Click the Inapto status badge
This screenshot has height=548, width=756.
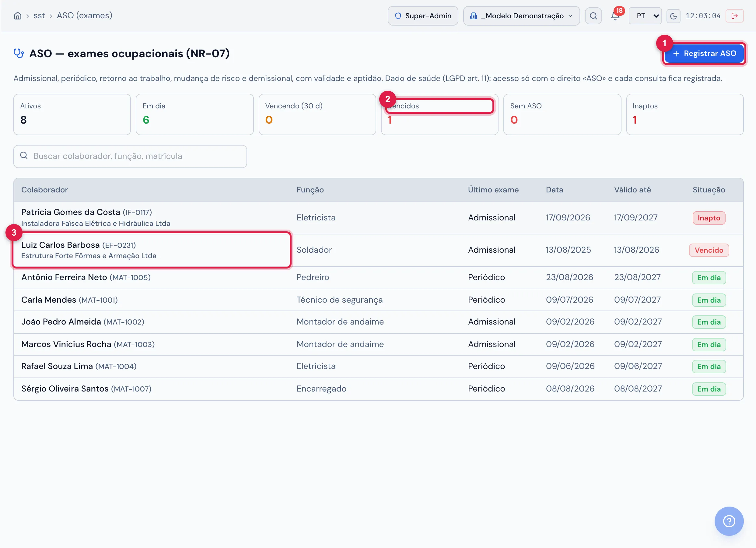[709, 218]
